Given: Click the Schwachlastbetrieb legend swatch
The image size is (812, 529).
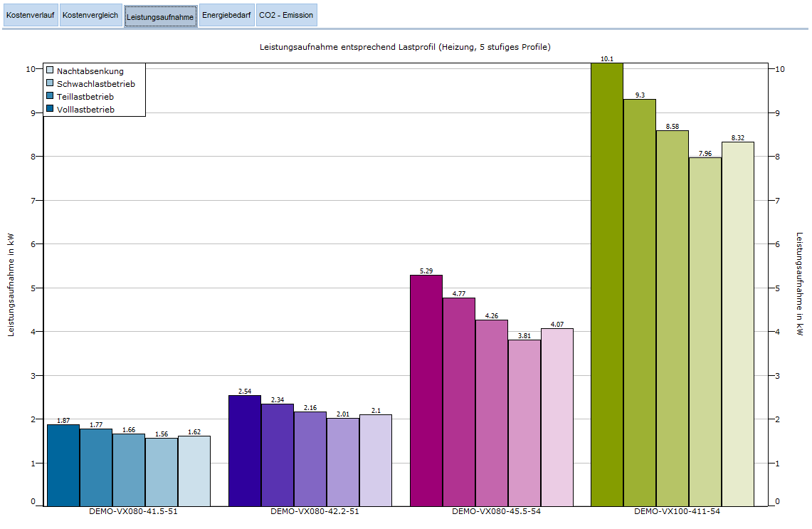Looking at the screenshot, I should click(50, 83).
